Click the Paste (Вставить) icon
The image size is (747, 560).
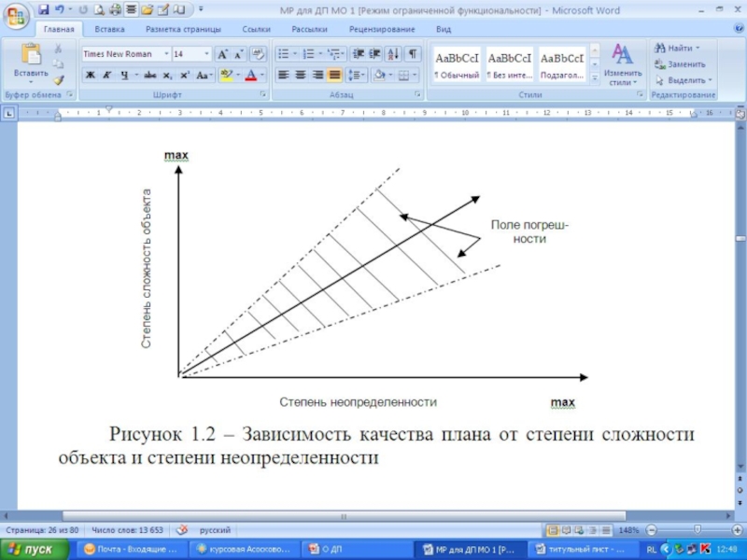pyautogui.click(x=31, y=56)
